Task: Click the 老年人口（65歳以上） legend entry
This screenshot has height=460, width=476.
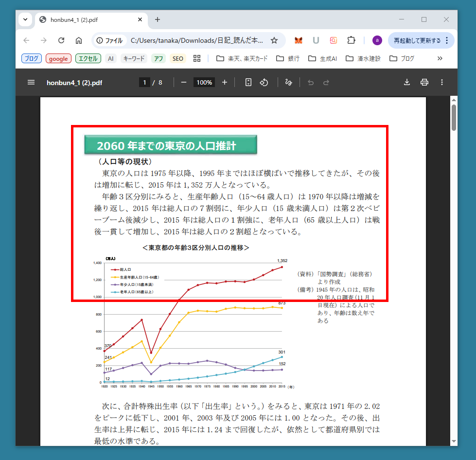Action: (x=132, y=292)
